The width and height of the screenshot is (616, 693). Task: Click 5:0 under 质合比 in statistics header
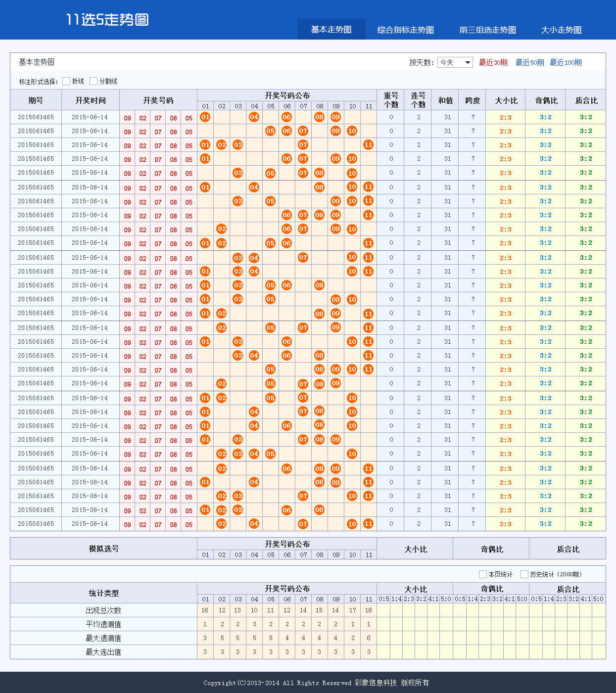point(599,599)
